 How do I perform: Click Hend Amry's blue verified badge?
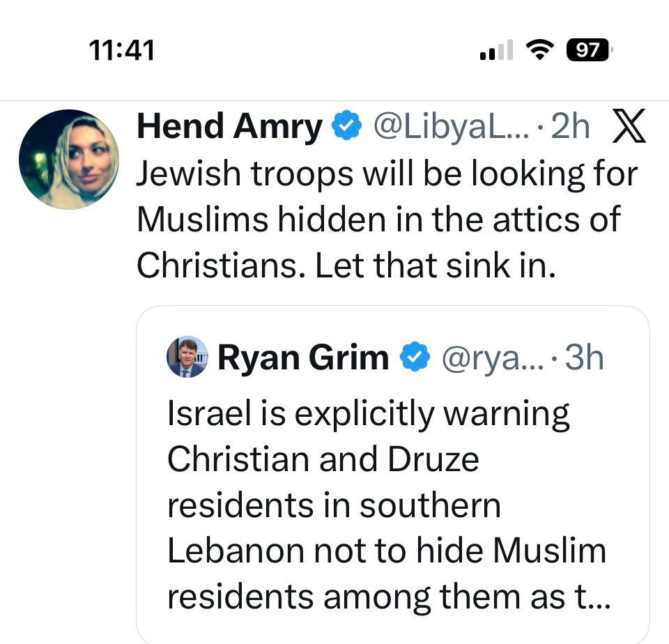click(346, 127)
